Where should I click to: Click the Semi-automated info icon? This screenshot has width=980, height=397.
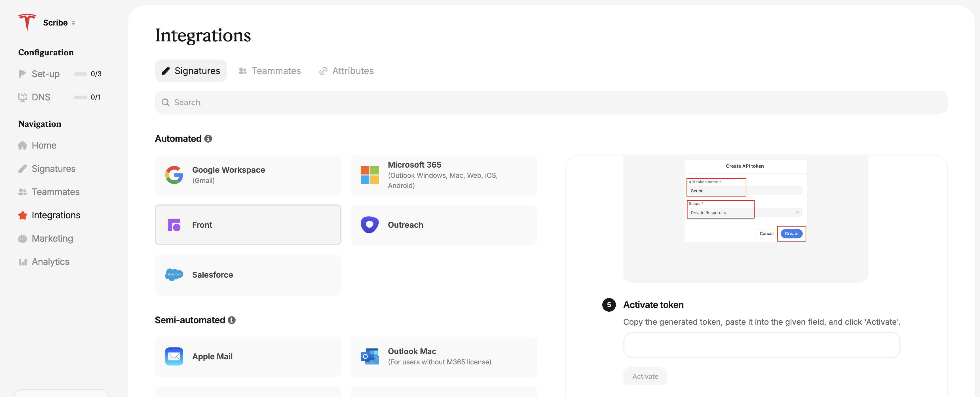pyautogui.click(x=232, y=320)
